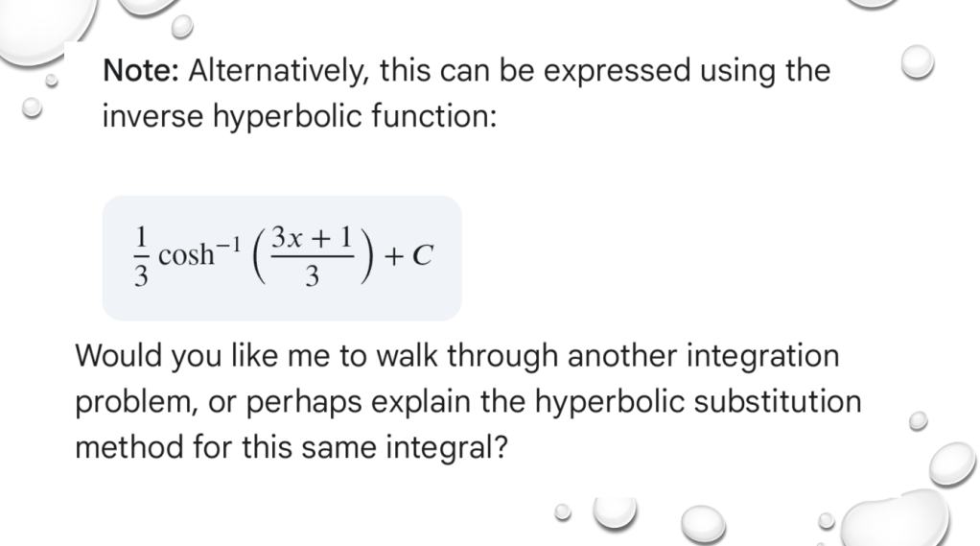The image size is (980, 546).
Task: Click the small droplet left of "inverse"
Action: point(33,107)
